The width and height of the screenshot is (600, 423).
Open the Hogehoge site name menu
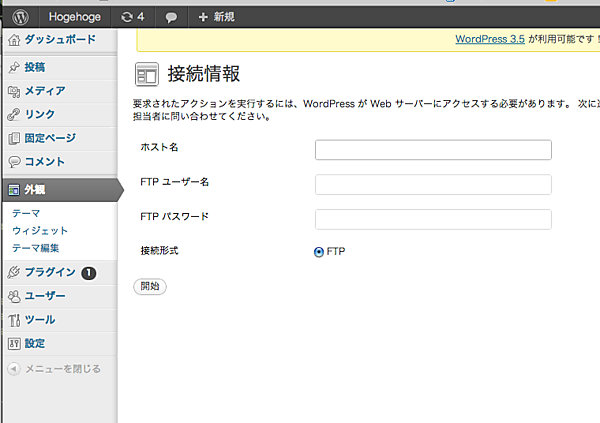pos(75,16)
